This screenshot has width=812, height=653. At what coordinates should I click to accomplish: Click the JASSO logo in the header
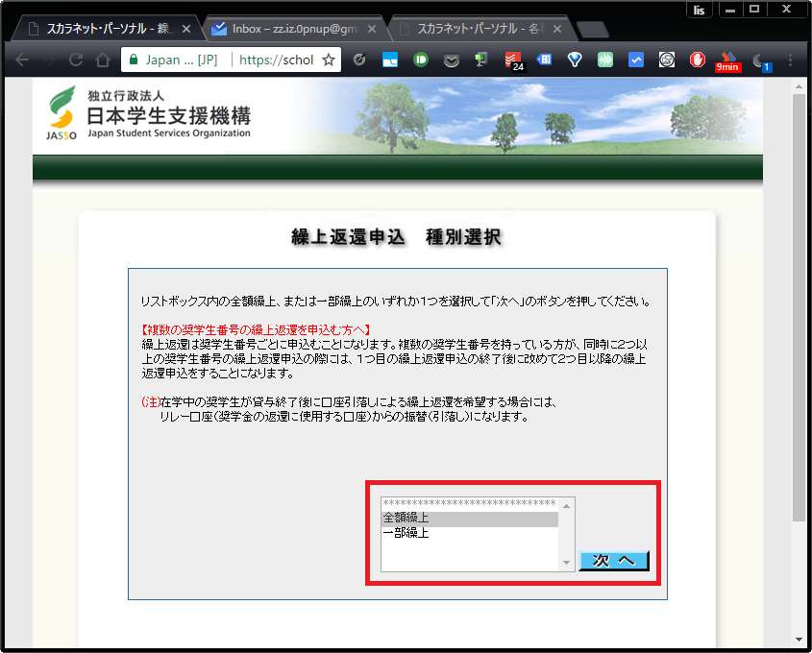(62, 113)
